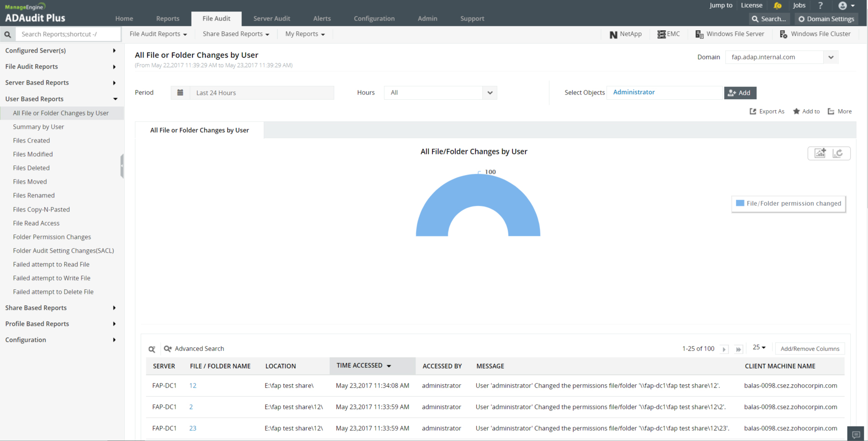Click the Search Reports input field

(69, 34)
